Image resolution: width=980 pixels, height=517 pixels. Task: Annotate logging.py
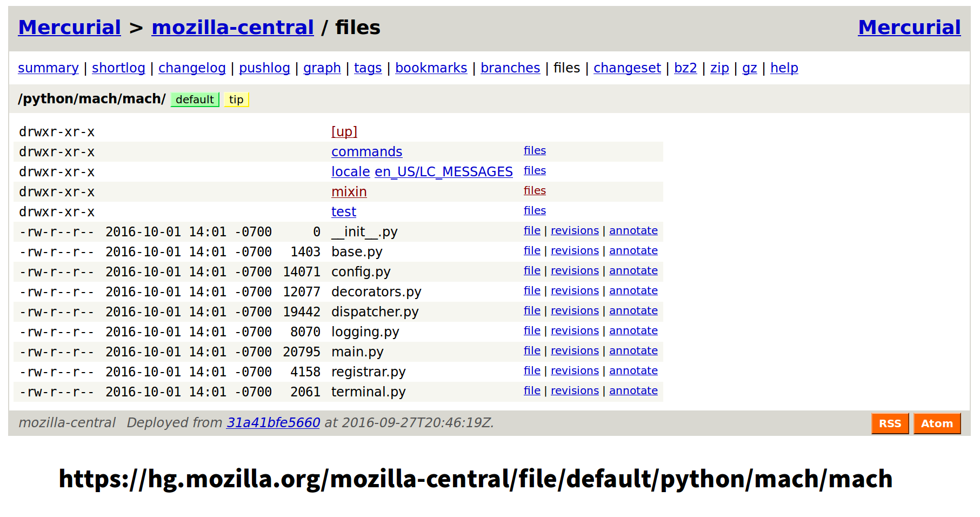[633, 330]
